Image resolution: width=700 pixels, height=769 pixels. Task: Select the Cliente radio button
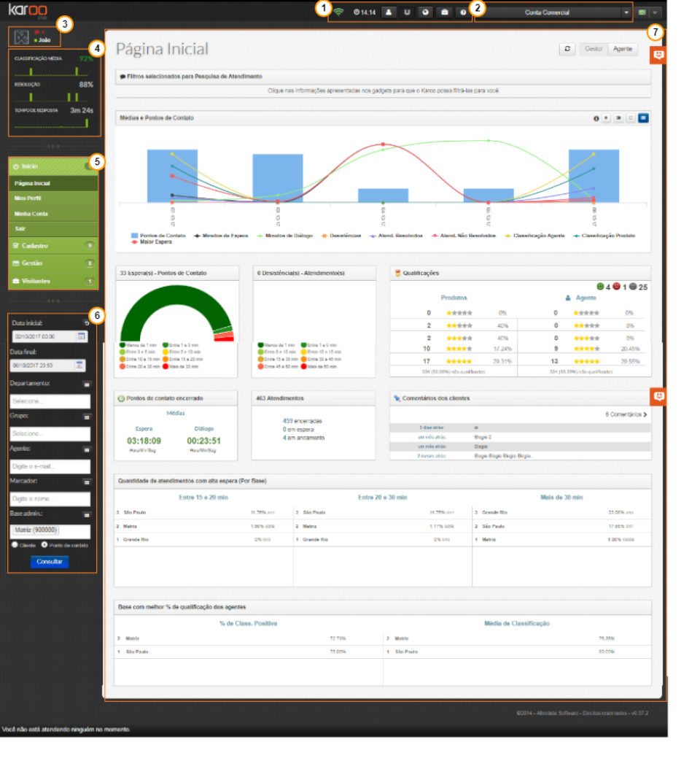click(x=15, y=545)
